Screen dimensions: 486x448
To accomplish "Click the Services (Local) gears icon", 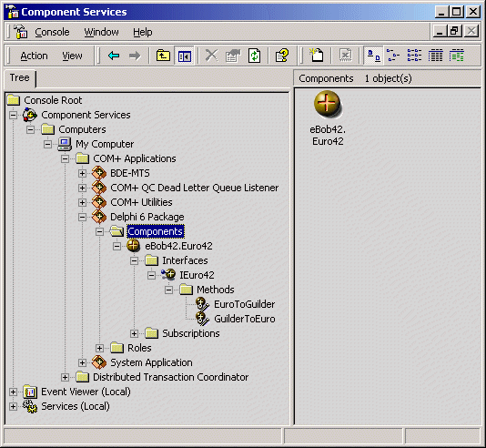I will click(x=30, y=406).
